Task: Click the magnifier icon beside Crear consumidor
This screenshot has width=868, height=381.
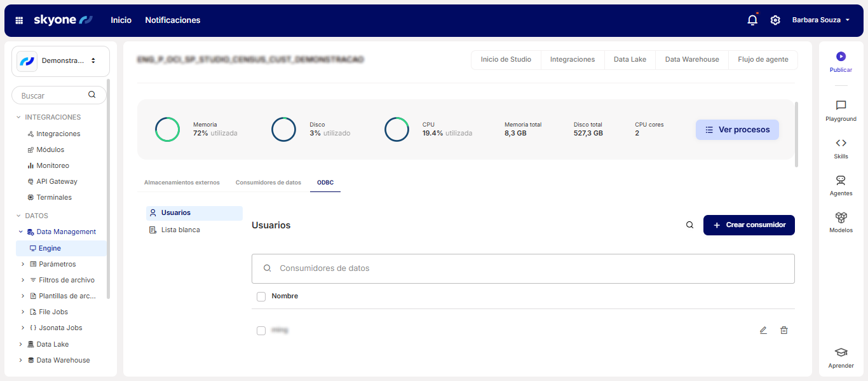Action: [x=689, y=225]
